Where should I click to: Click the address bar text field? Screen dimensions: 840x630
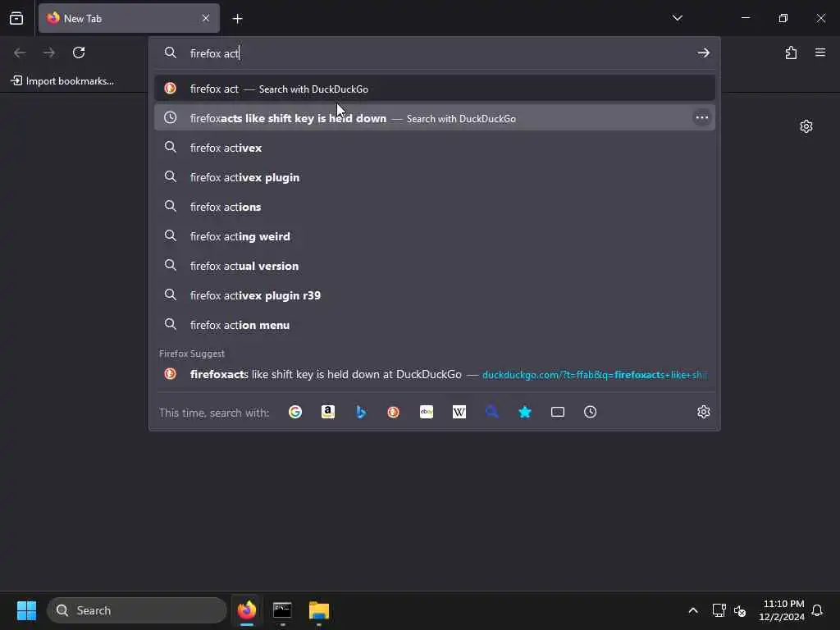click(x=440, y=53)
